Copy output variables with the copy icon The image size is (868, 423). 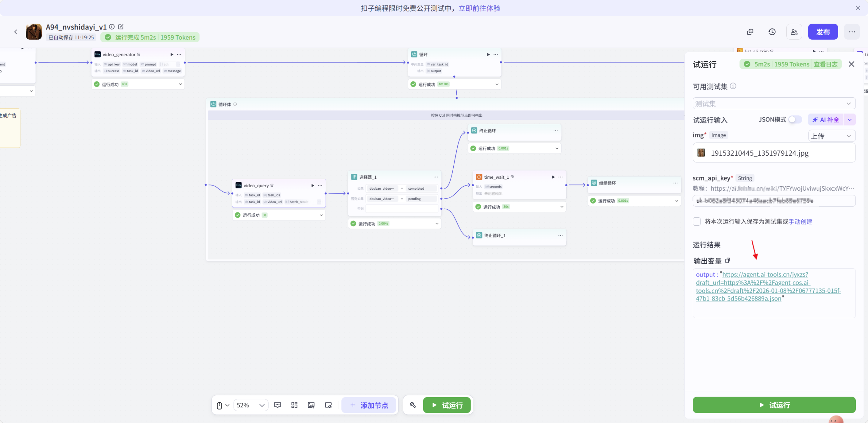(728, 261)
